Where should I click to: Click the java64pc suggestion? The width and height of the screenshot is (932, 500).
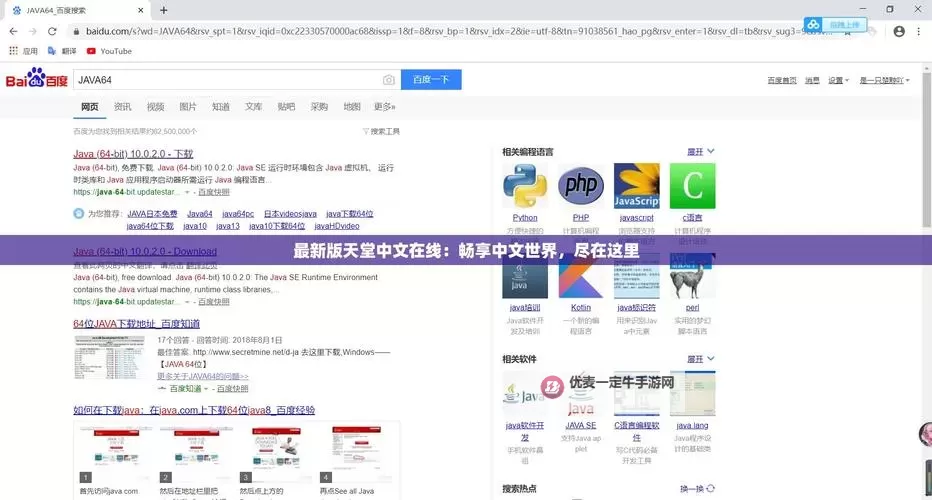click(x=238, y=214)
